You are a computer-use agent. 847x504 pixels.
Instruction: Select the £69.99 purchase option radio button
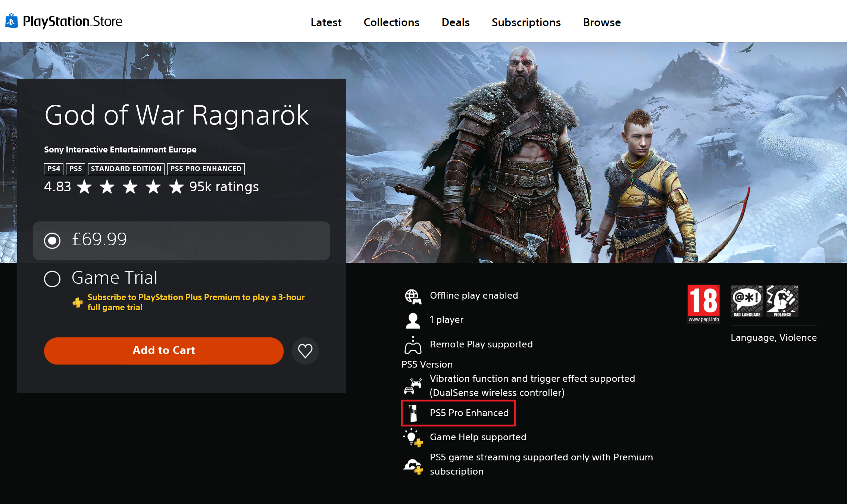click(52, 240)
